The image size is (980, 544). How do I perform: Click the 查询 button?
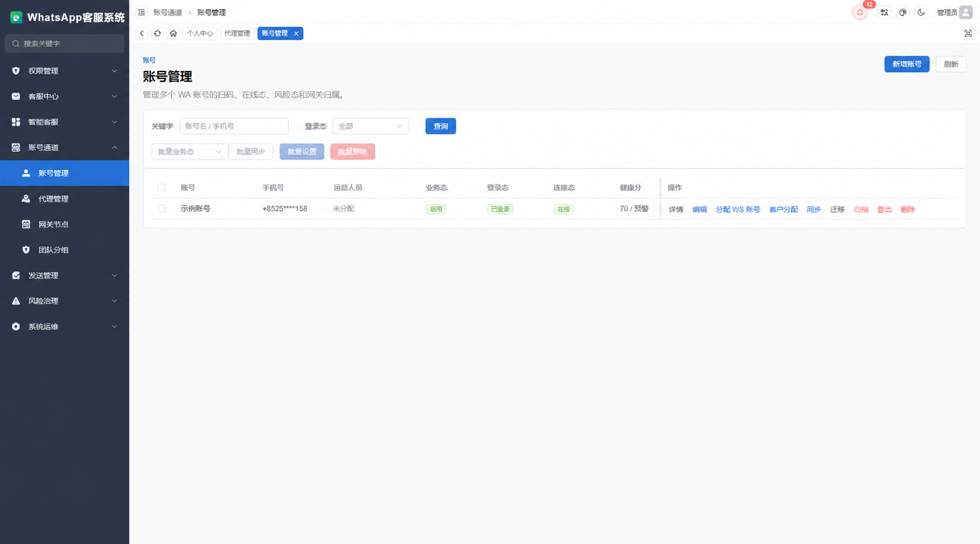point(440,126)
